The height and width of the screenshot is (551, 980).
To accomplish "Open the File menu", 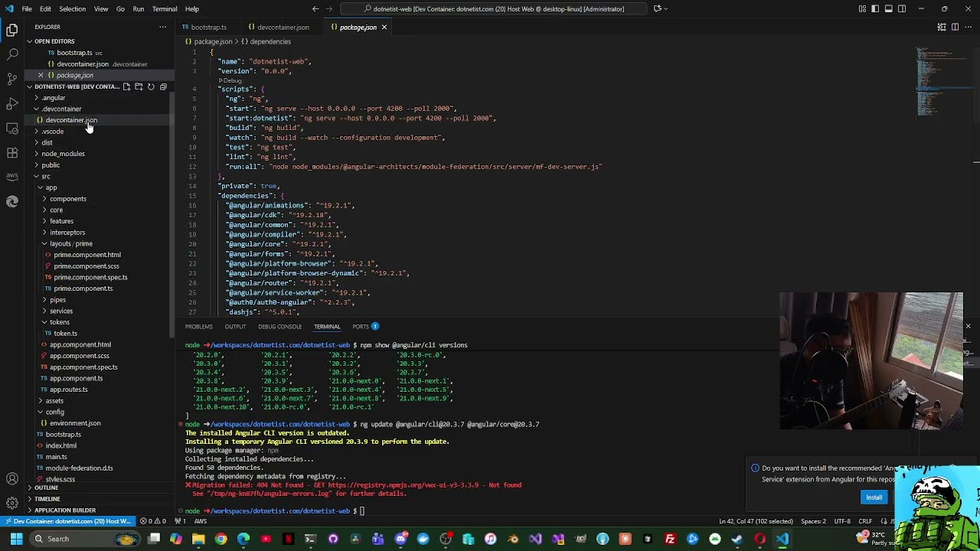I will 27,8.
